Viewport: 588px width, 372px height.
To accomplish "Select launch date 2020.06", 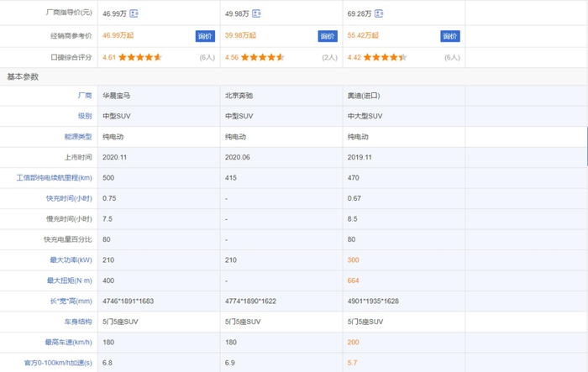I will (x=238, y=157).
